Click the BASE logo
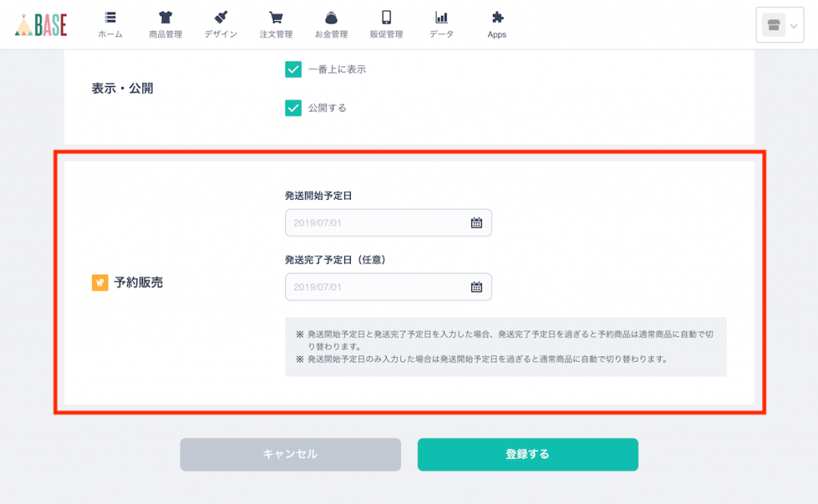 tap(41, 25)
